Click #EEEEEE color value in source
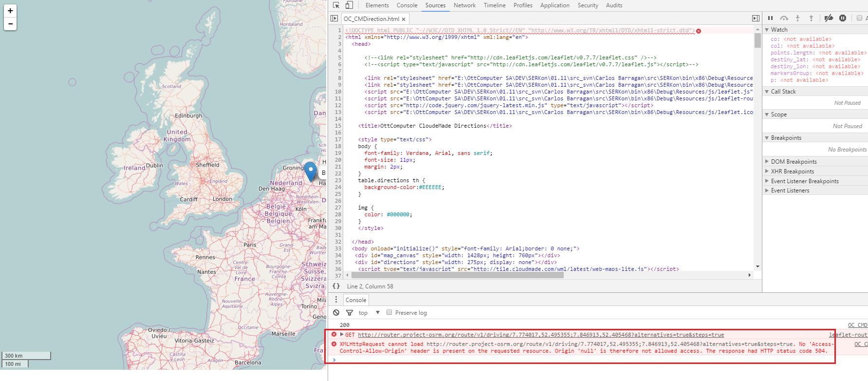The image size is (868, 381). (x=430, y=187)
